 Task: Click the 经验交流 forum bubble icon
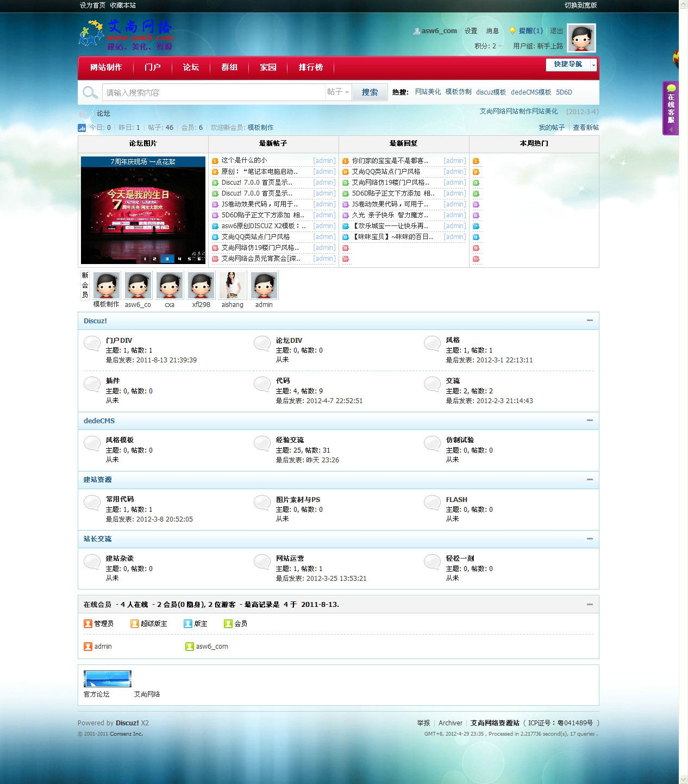[x=262, y=443]
